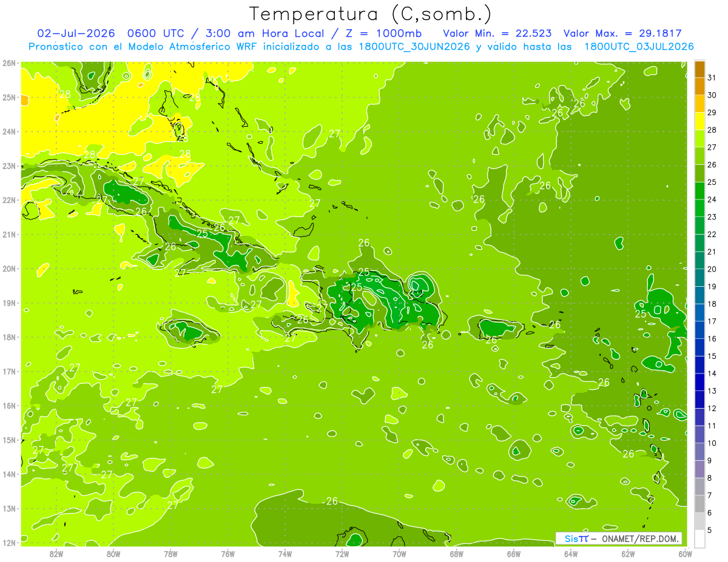Click the 24N latitude axis label
This screenshot has height=562, width=728.
point(9,132)
